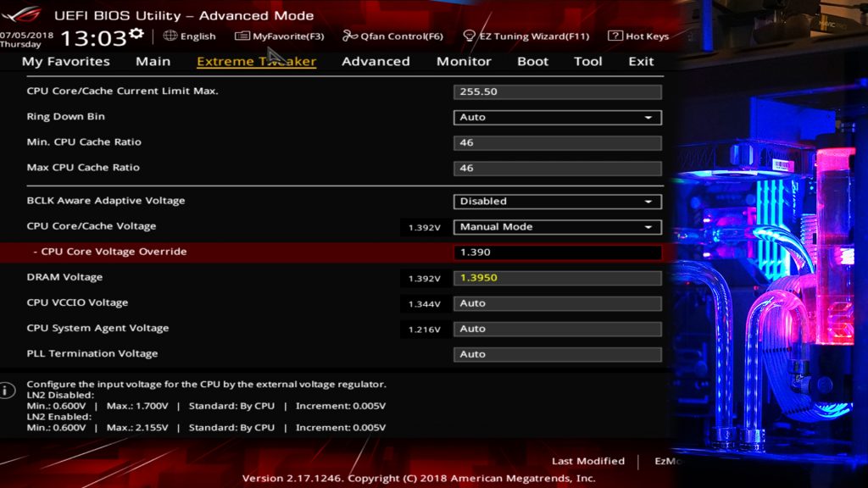This screenshot has width=868, height=488.
Task: Click the Max CPU Cache Ratio label
Action: pos(83,167)
